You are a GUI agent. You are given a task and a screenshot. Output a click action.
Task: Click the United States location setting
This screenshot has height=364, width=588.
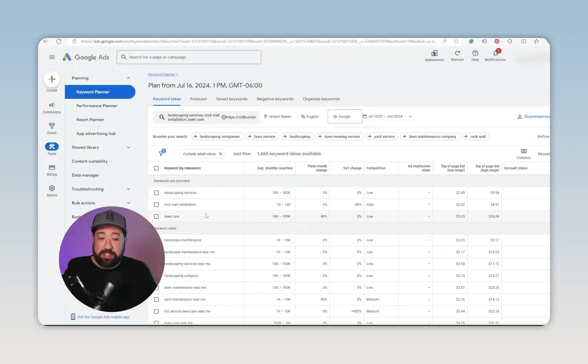277,116
